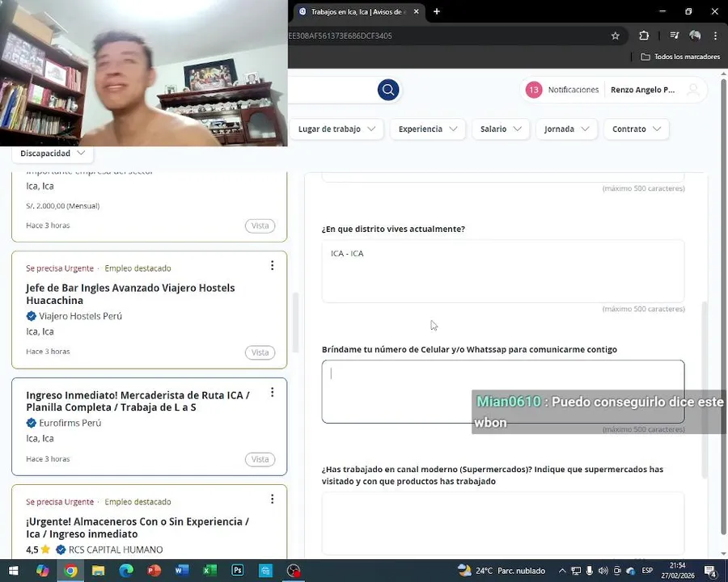
Task: Open the Windows Start menu
Action: coord(14,571)
